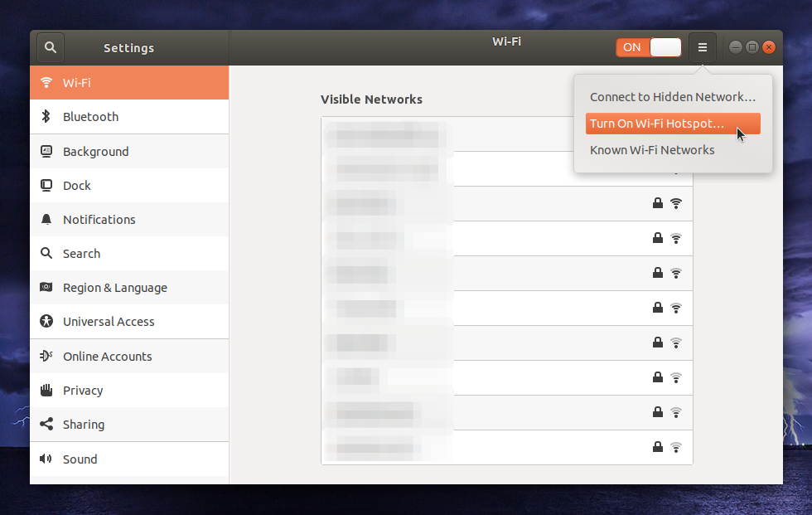
Task: Show Notifications settings
Action: (x=129, y=220)
